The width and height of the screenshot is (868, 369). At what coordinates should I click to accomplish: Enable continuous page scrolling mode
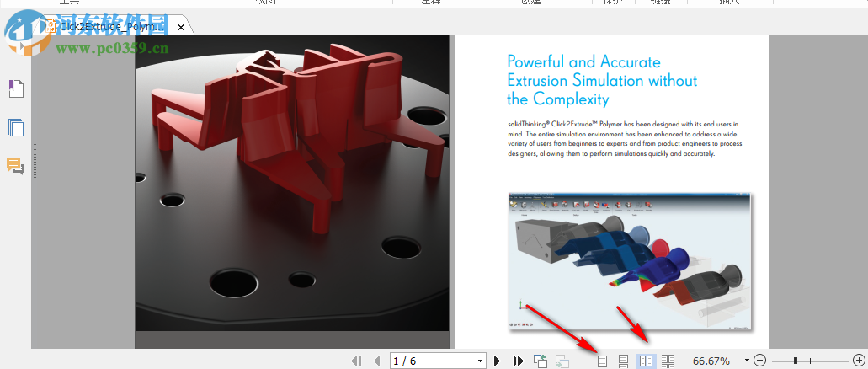click(624, 361)
